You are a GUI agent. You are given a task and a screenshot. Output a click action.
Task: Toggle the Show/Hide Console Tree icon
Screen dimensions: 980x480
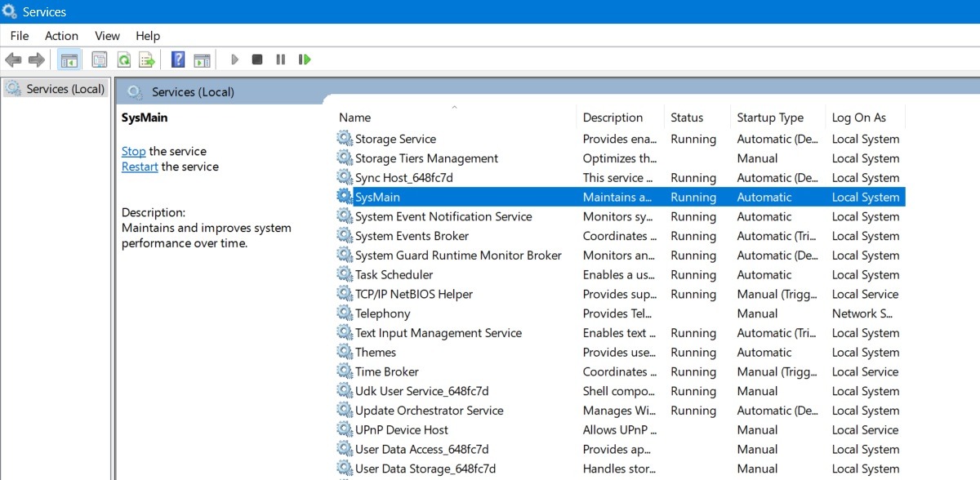(69, 59)
